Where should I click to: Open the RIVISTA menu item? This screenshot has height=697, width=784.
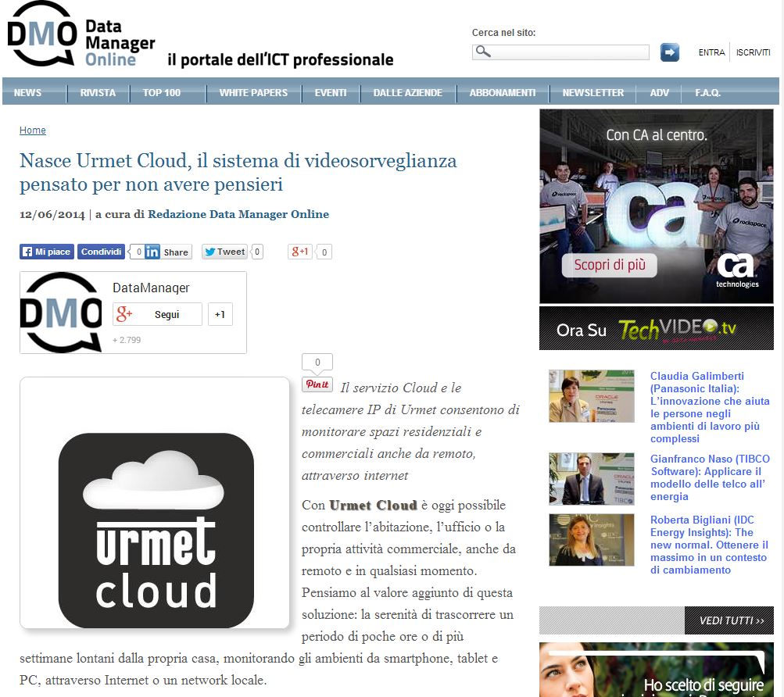[98, 92]
